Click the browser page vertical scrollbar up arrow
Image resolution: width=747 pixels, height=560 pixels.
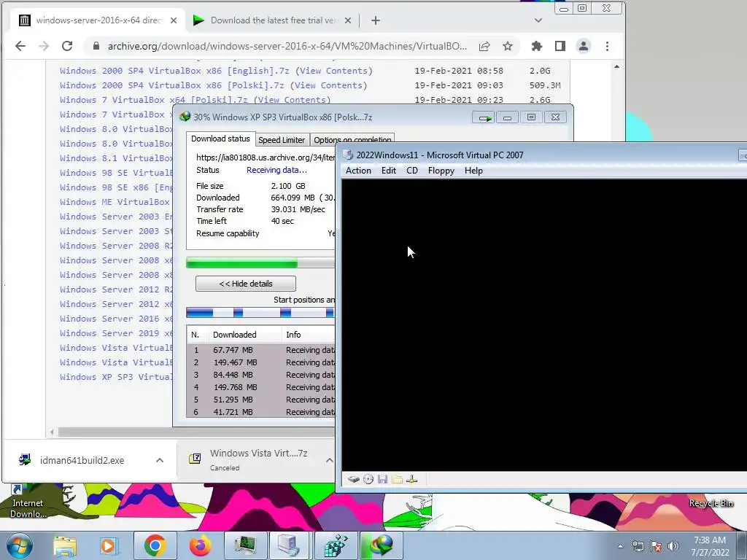pyautogui.click(x=617, y=66)
